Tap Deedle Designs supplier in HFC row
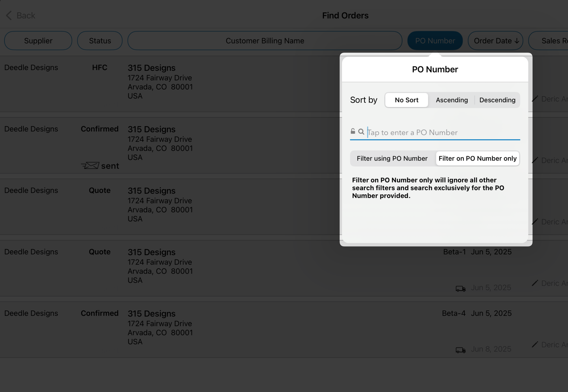Screen dimensions: 568x392 [x=31, y=67]
